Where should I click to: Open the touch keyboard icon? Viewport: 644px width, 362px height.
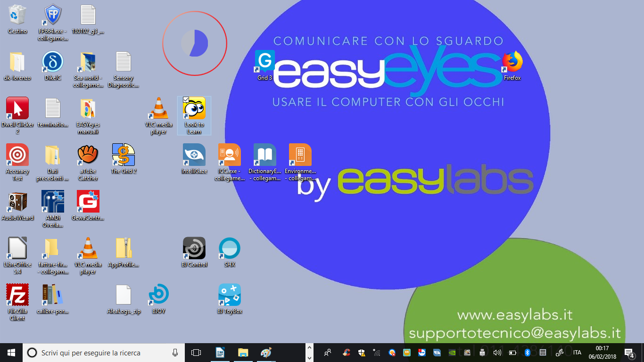(543, 353)
